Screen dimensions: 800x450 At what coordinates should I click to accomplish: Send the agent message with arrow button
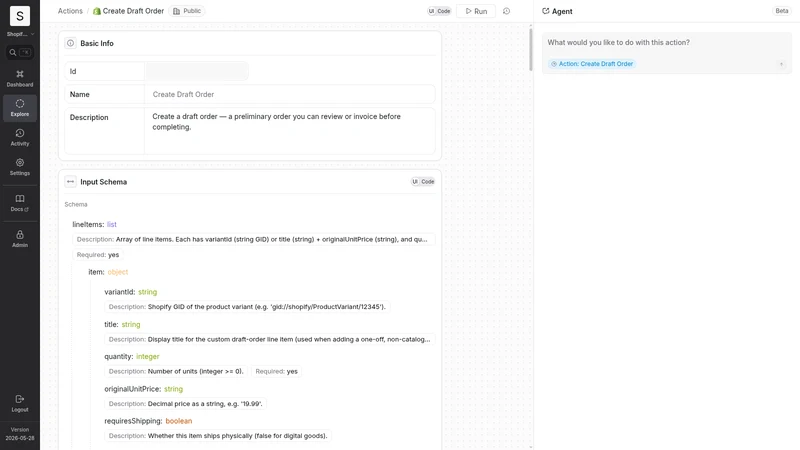pyautogui.click(x=781, y=64)
